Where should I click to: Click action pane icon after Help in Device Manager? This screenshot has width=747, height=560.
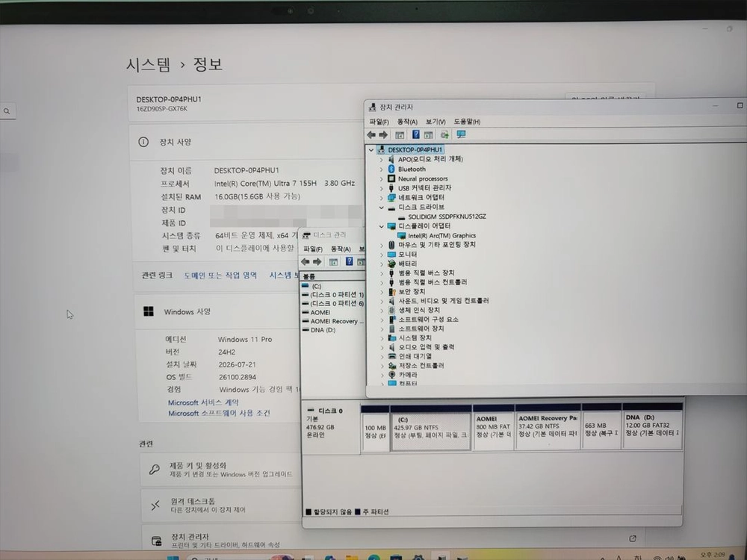[x=428, y=135]
